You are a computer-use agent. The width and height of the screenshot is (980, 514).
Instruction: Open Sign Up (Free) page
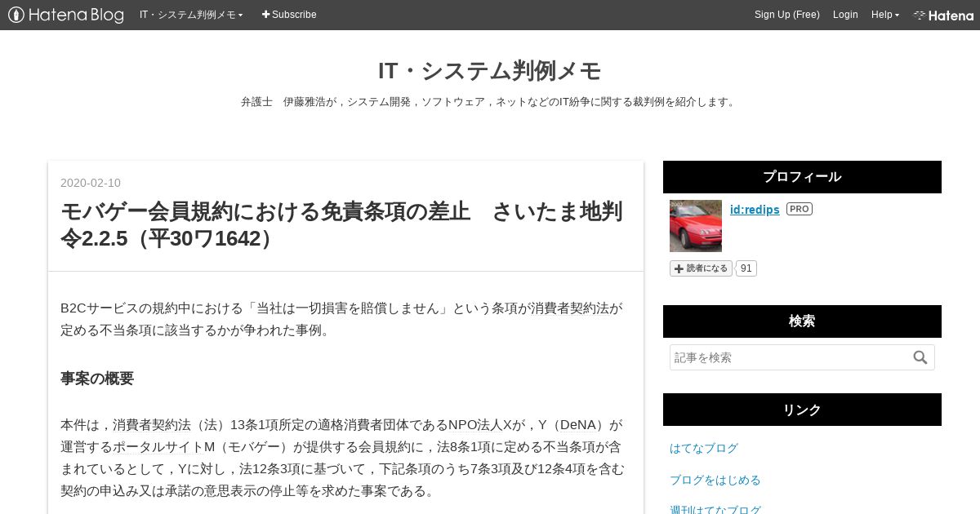(x=786, y=15)
